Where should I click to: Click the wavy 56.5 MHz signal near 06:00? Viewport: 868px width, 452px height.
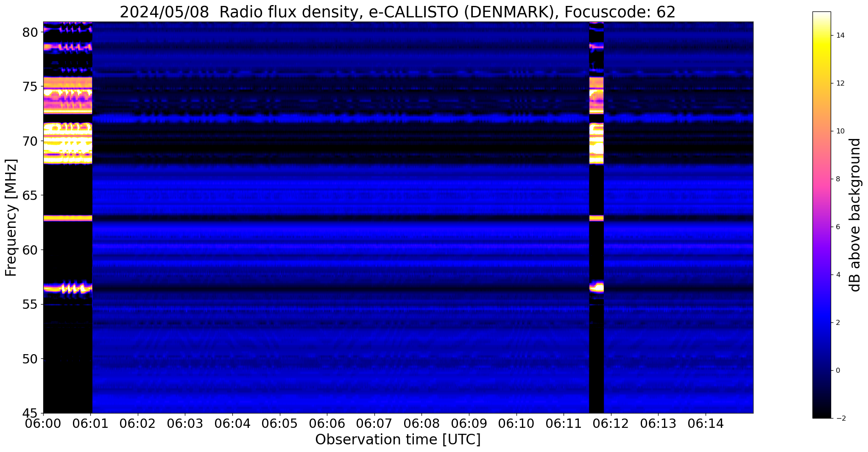(68, 288)
